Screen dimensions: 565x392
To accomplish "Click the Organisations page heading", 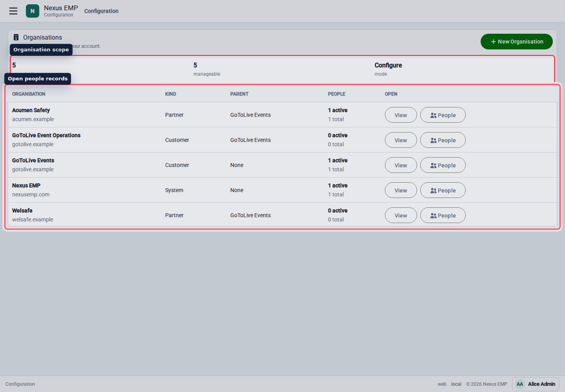I will (42, 37).
